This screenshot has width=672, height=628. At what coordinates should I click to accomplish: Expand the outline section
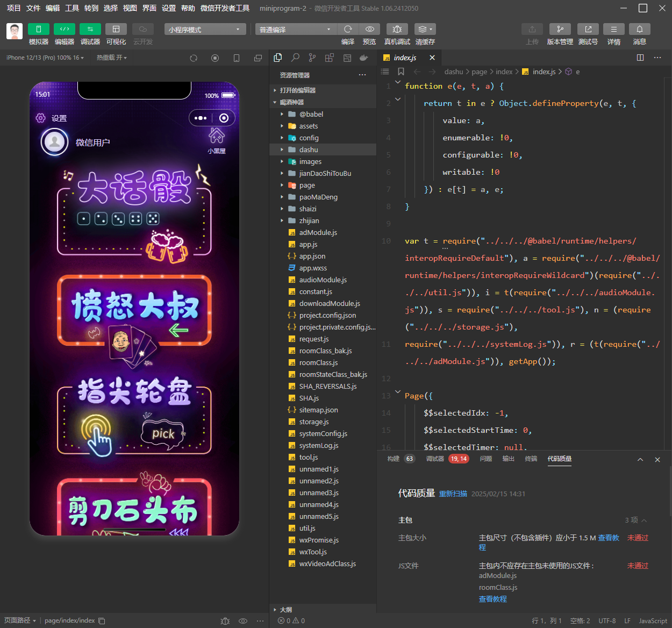285,610
